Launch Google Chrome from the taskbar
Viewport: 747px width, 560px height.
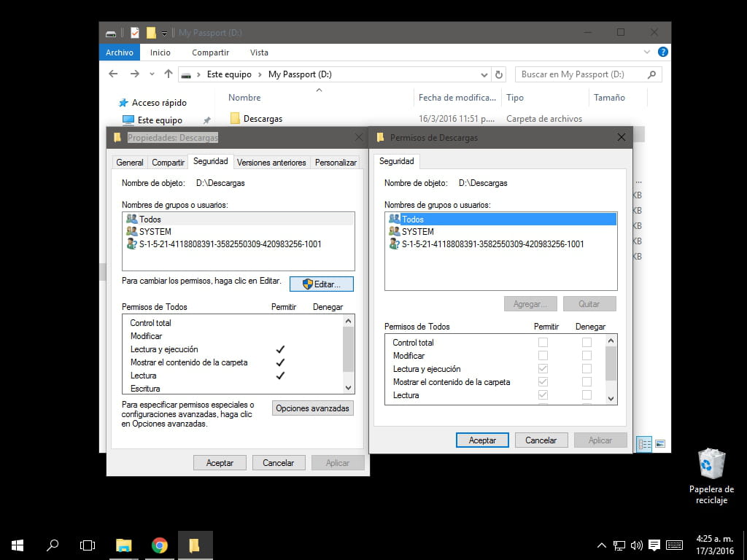click(159, 545)
